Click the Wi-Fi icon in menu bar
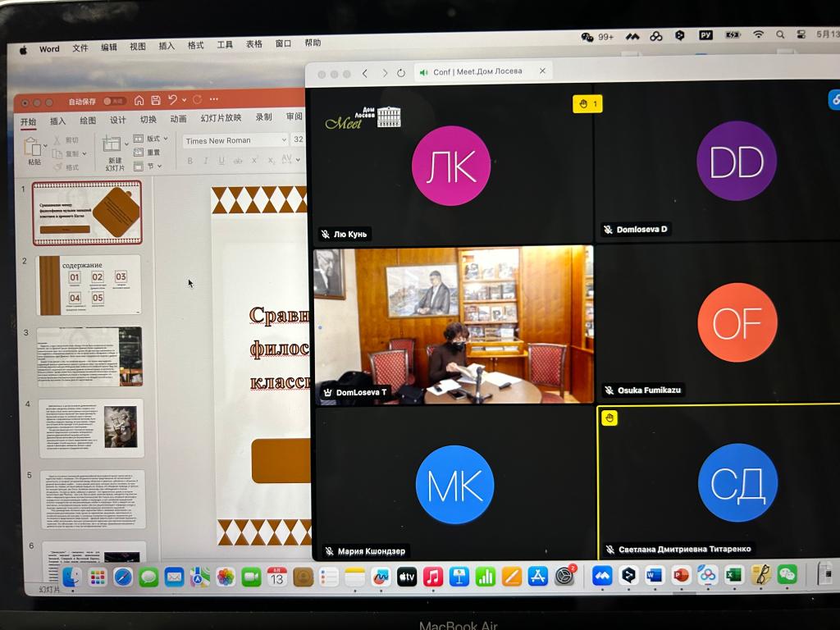Viewport: 840px width, 630px height. tap(759, 34)
